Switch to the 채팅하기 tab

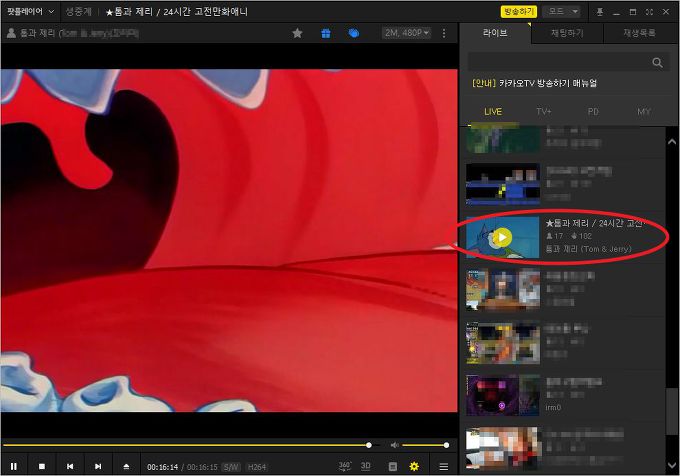point(567,33)
